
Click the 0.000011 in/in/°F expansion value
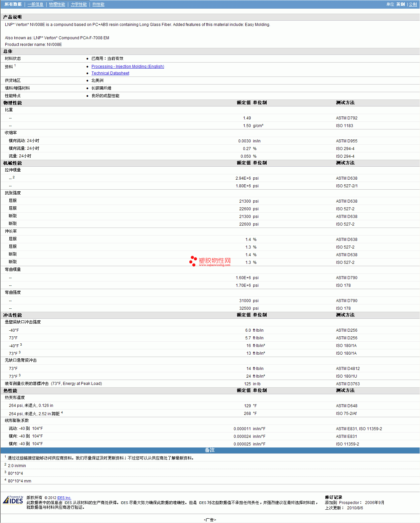249,429
